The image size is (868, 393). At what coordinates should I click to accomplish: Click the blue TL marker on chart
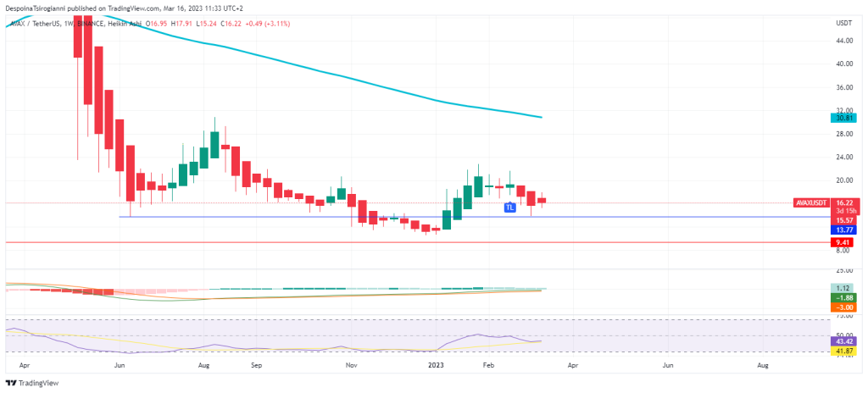(509, 207)
